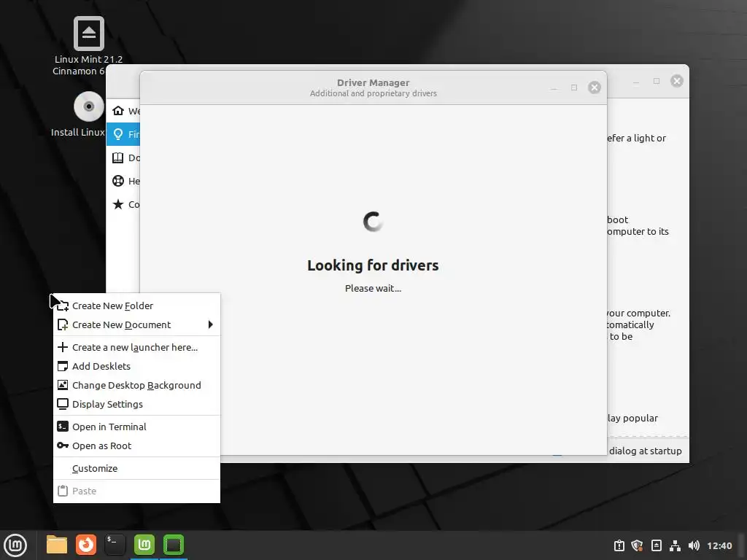Click the Driver Manager title text
Image resolution: width=747 pixels, height=560 pixels.
[373, 83]
